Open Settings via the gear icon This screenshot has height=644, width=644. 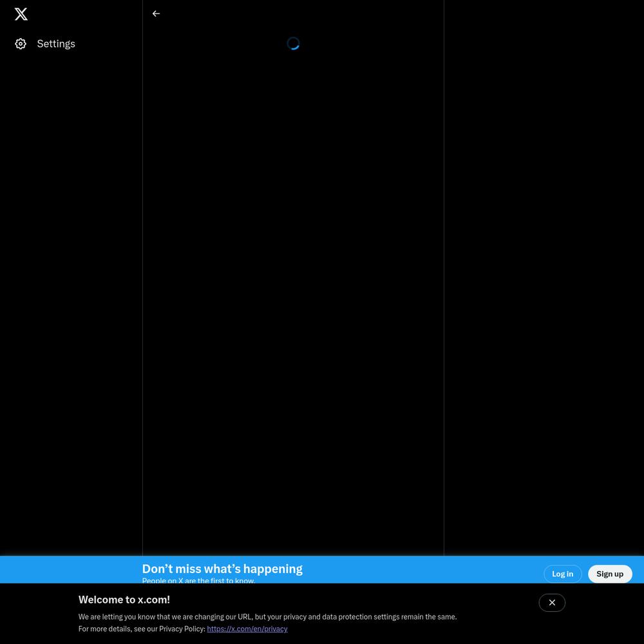pyautogui.click(x=21, y=44)
